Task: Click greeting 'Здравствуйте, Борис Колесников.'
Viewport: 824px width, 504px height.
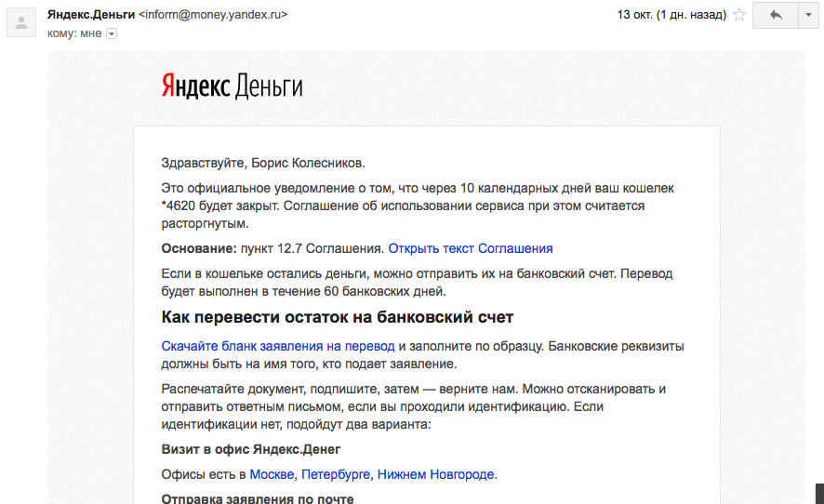Action: (x=263, y=164)
